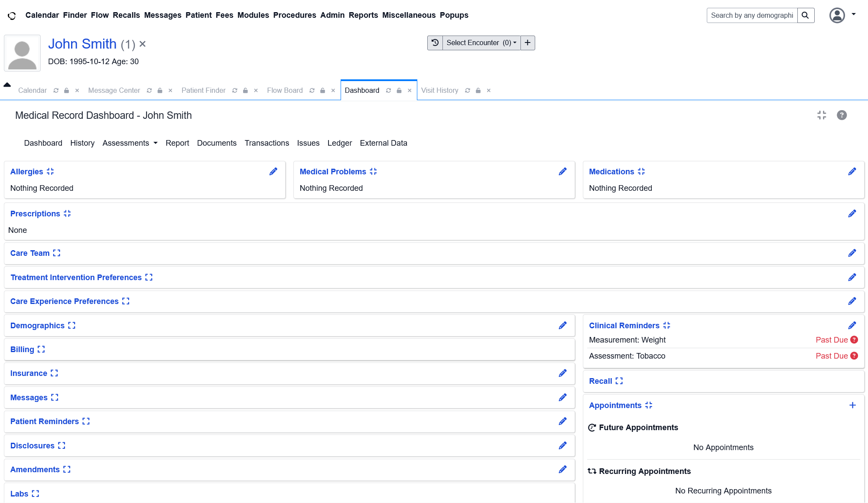Open user account dropdown
The image size is (868, 503).
coord(842,15)
